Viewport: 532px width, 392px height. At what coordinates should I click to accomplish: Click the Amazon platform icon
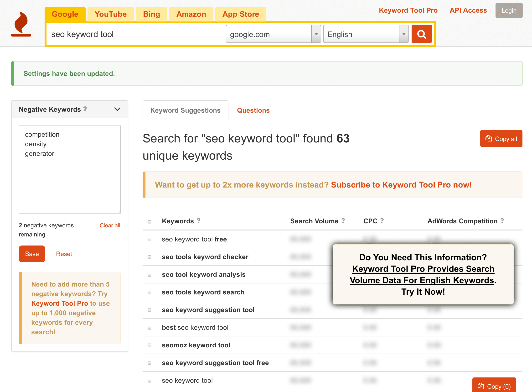191,14
